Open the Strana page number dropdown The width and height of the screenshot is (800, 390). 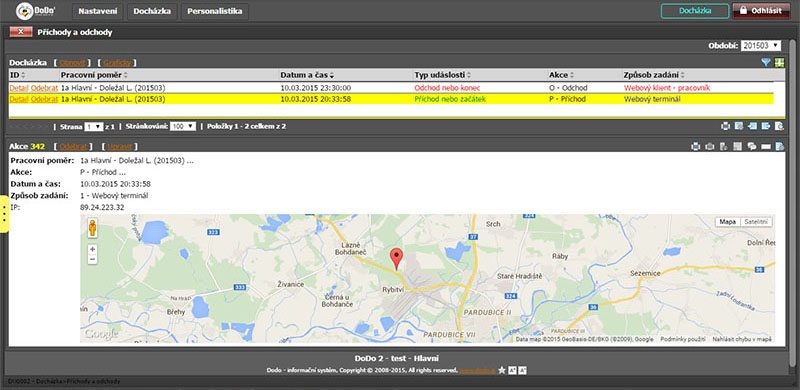[94, 126]
